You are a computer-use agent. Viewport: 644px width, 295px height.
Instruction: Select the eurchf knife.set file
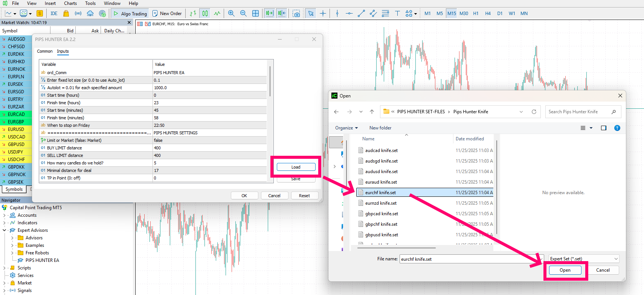(425, 193)
